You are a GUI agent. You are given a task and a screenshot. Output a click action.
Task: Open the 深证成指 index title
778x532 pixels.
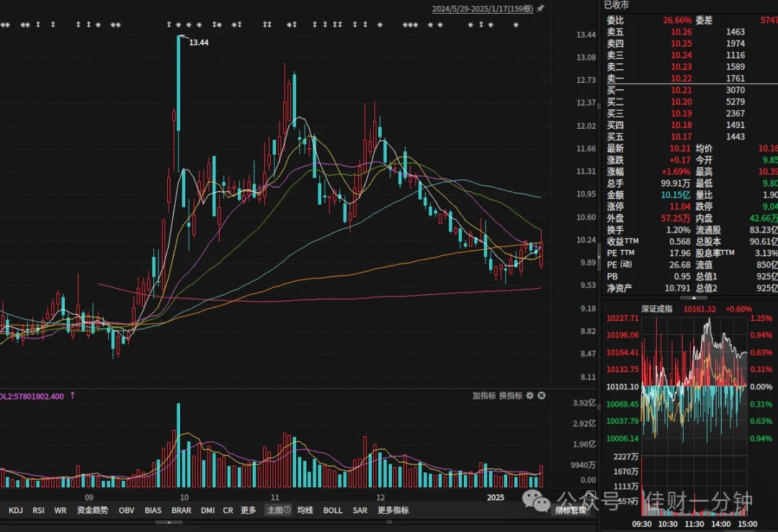coord(657,309)
